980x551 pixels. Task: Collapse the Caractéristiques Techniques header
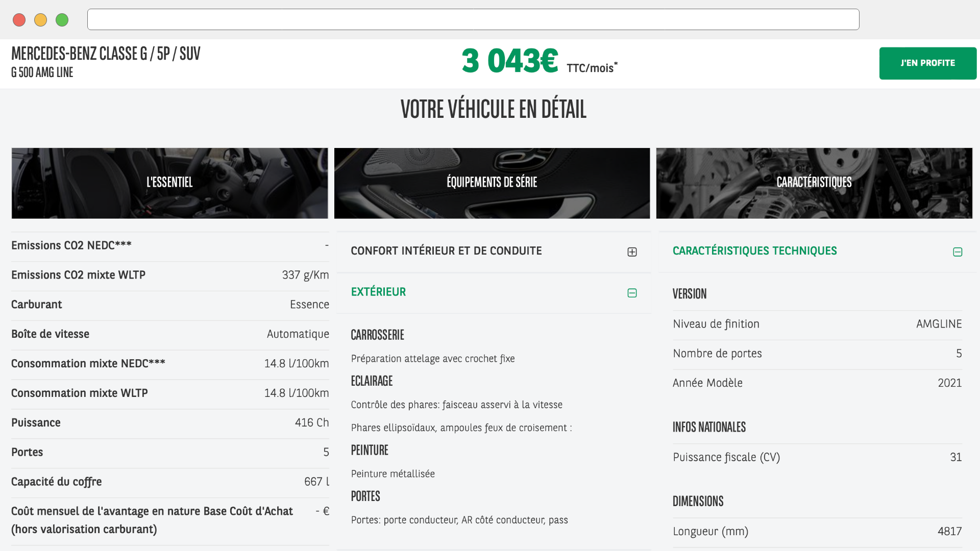[754, 251]
